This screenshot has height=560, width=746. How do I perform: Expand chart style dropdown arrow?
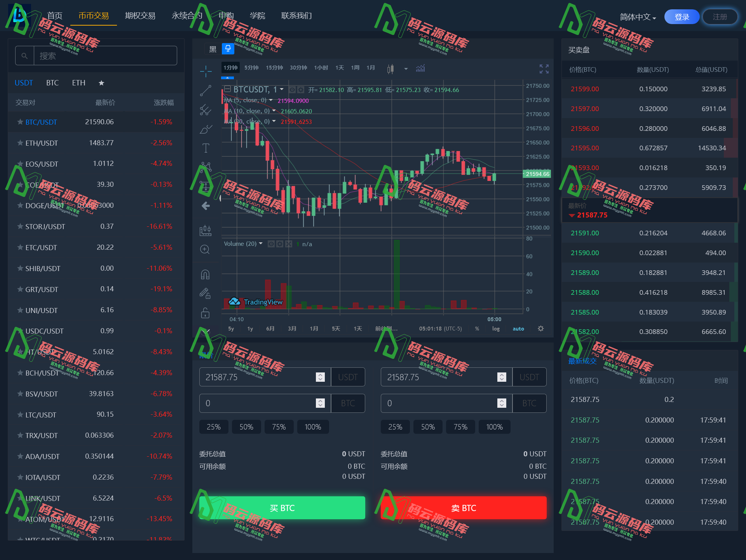[x=406, y=69]
